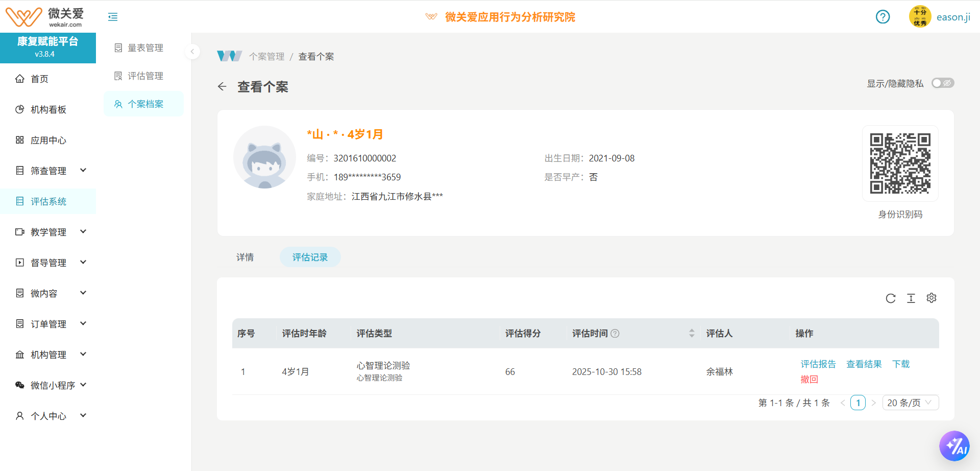980x471 pixels.
Task: Refresh the assessment records table
Action: click(x=891, y=298)
